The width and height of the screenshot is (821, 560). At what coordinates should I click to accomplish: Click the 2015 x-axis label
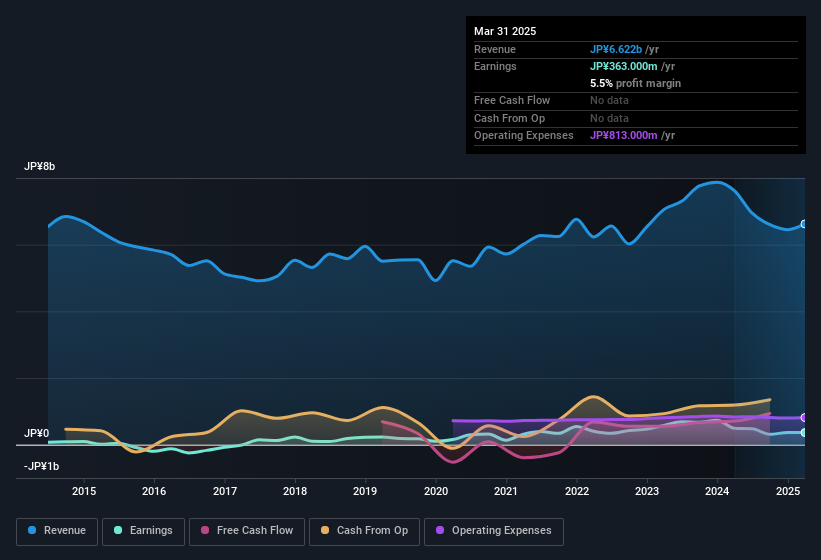84,491
